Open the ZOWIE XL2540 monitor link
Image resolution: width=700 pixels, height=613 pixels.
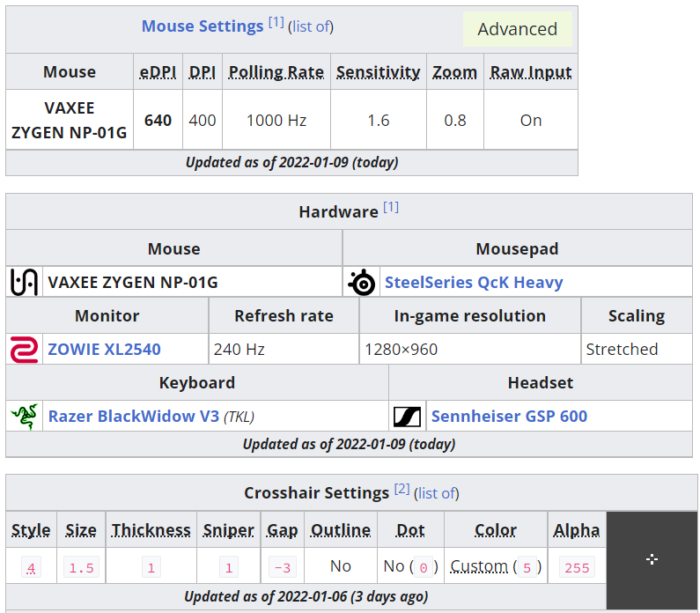click(x=104, y=349)
